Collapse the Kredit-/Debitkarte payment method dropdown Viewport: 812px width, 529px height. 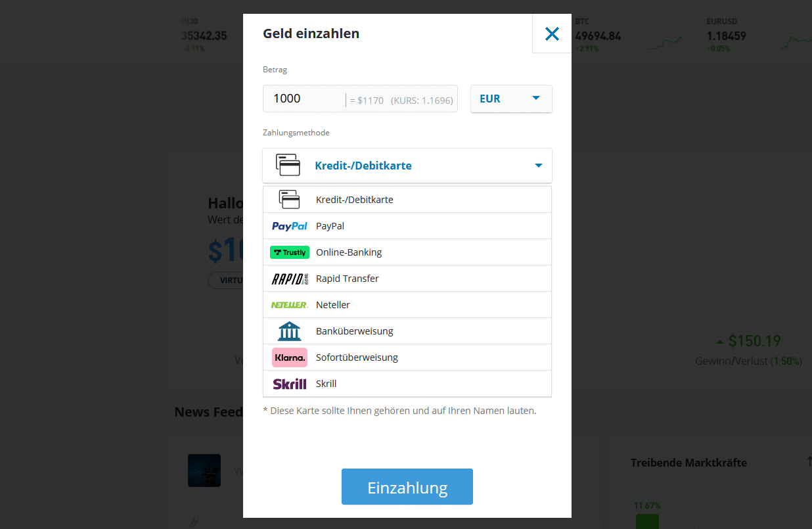[x=407, y=166]
